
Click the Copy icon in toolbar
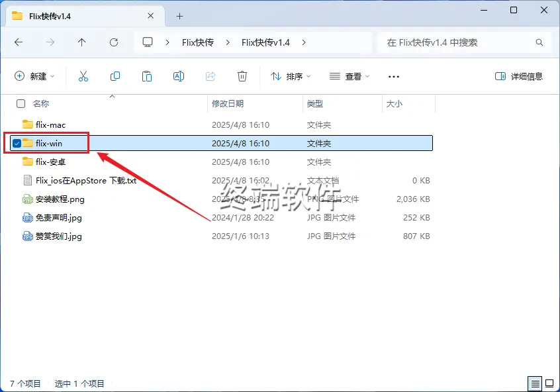(x=115, y=76)
